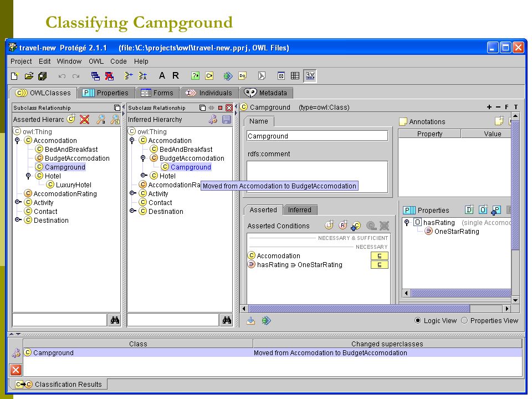Viewport: 532px width, 399px height.
Task: Open the Metadata tab
Action: coord(265,93)
